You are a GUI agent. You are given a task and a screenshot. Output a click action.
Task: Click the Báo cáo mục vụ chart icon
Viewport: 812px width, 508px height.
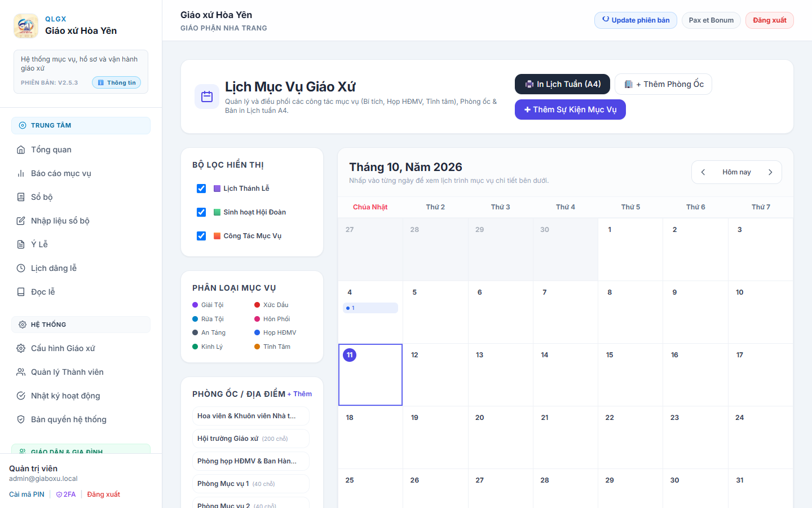click(21, 173)
